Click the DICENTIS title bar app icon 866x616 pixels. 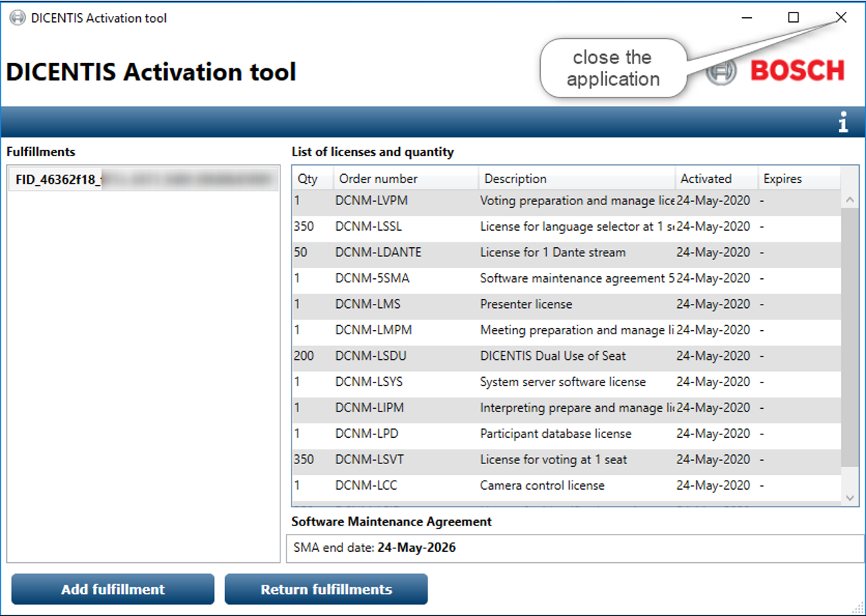point(17,18)
